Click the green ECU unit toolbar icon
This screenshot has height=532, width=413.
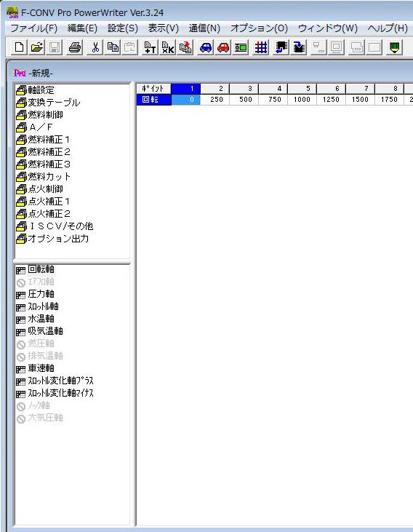(x=241, y=47)
